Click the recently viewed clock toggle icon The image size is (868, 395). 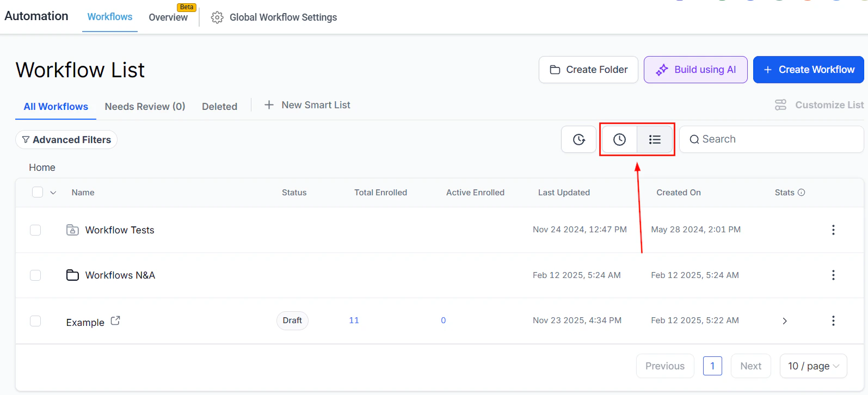(619, 140)
